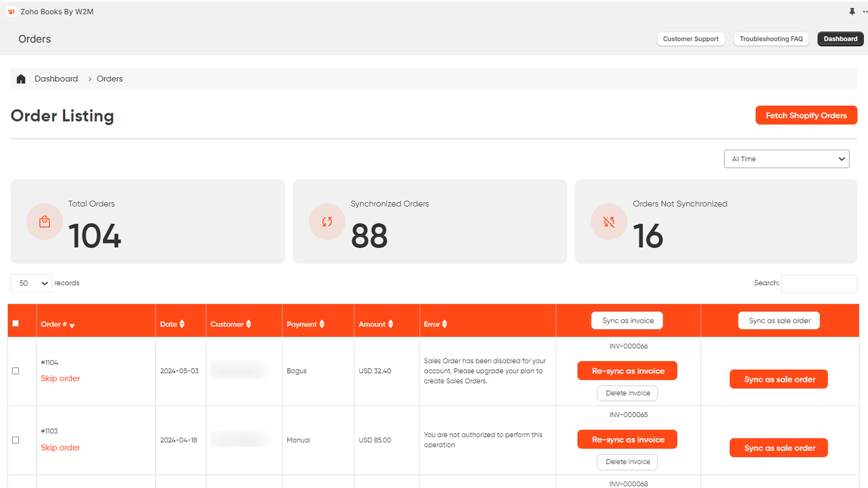The height and width of the screenshot is (488, 868).
Task: Delete invoice INV-000065 for order #1103
Action: click(627, 462)
